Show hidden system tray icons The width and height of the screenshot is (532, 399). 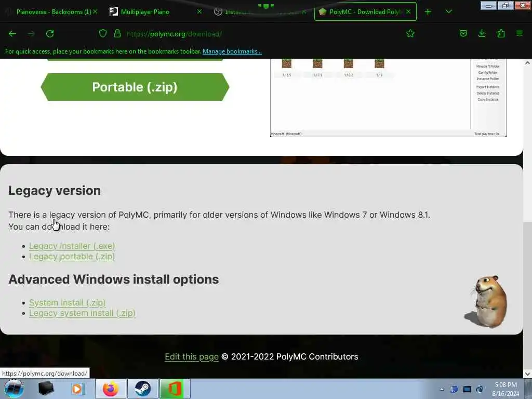click(x=442, y=389)
